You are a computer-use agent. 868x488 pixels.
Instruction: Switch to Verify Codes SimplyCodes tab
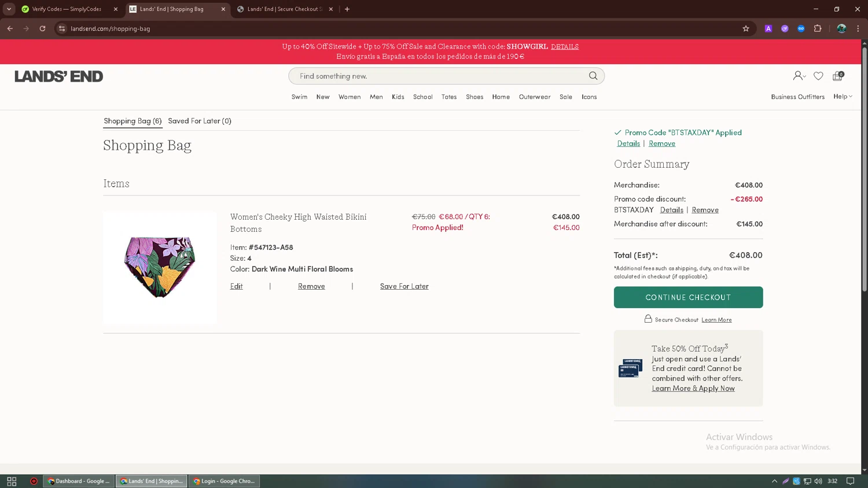tap(68, 9)
